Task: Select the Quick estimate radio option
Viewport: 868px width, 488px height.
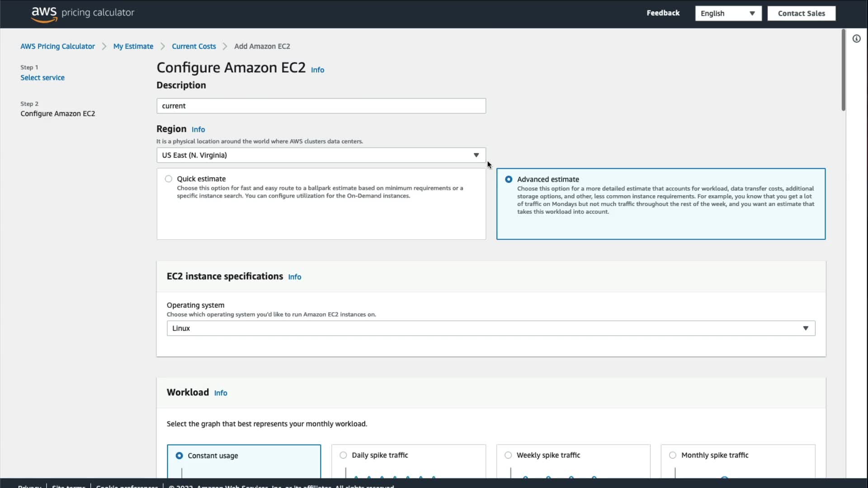Action: tap(169, 179)
